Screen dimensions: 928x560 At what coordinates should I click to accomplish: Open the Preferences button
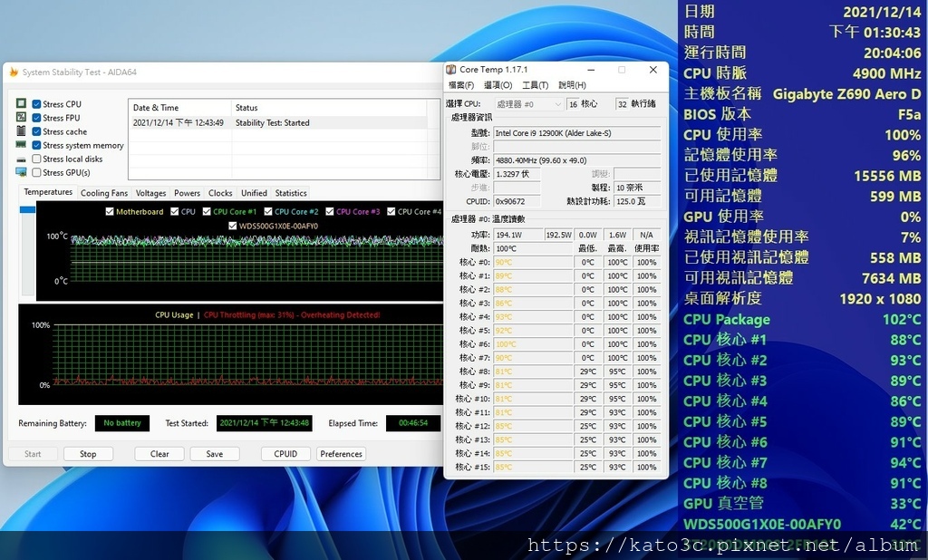341,454
